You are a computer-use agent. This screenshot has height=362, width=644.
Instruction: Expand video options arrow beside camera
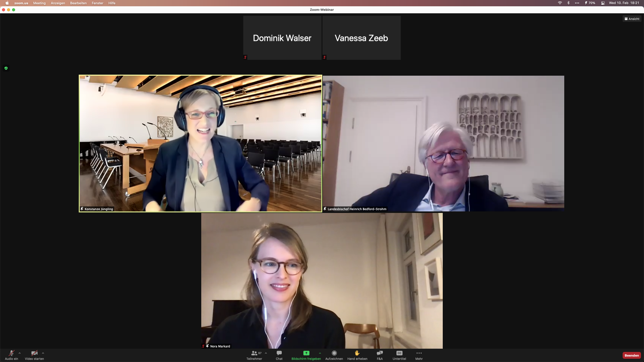pos(43,353)
